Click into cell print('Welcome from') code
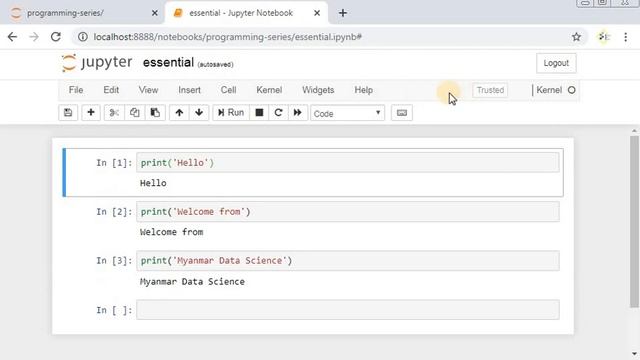The image size is (640, 360). point(348,211)
